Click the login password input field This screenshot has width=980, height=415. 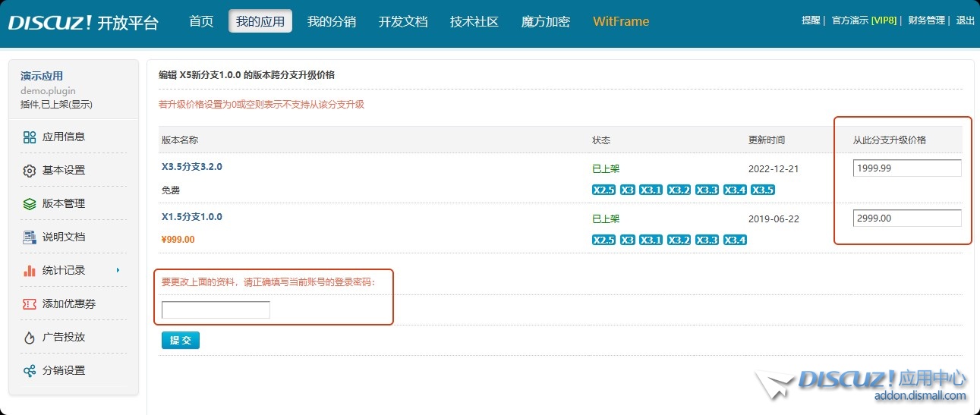(216, 310)
